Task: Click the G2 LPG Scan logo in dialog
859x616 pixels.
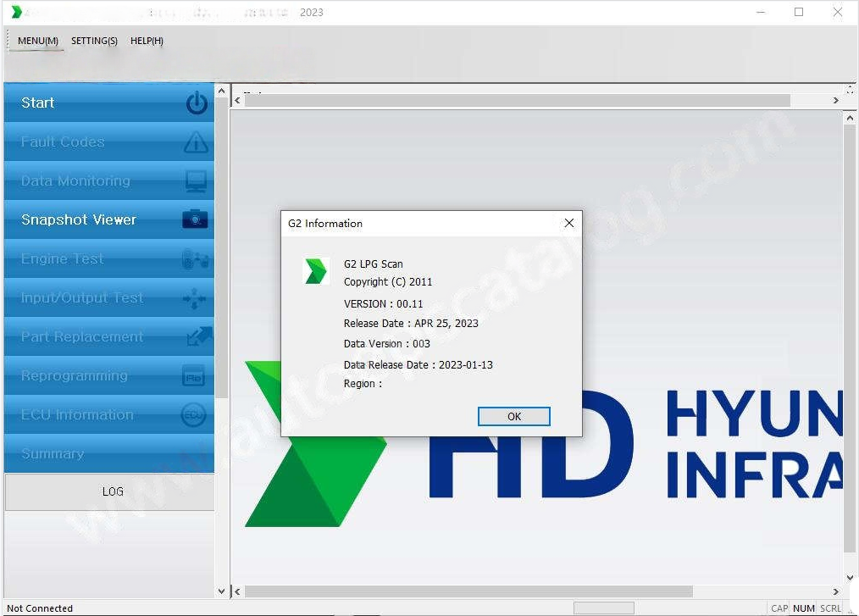Action: [315, 272]
